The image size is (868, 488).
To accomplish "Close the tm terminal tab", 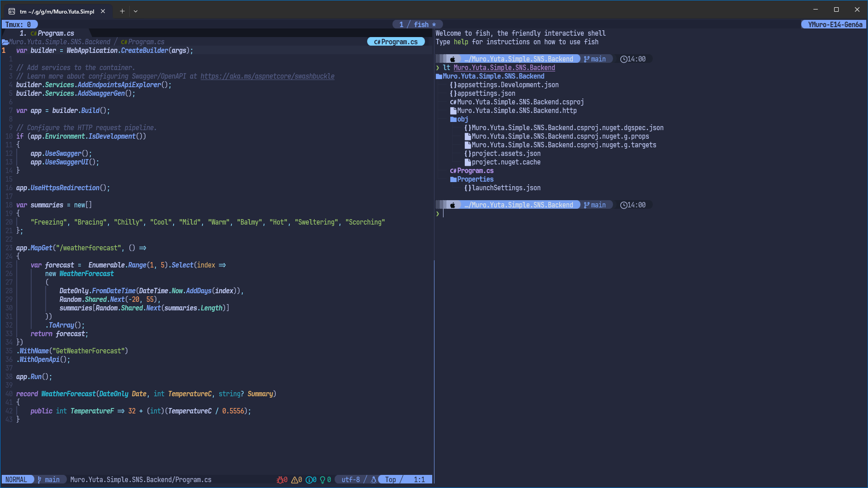I will [103, 11].
